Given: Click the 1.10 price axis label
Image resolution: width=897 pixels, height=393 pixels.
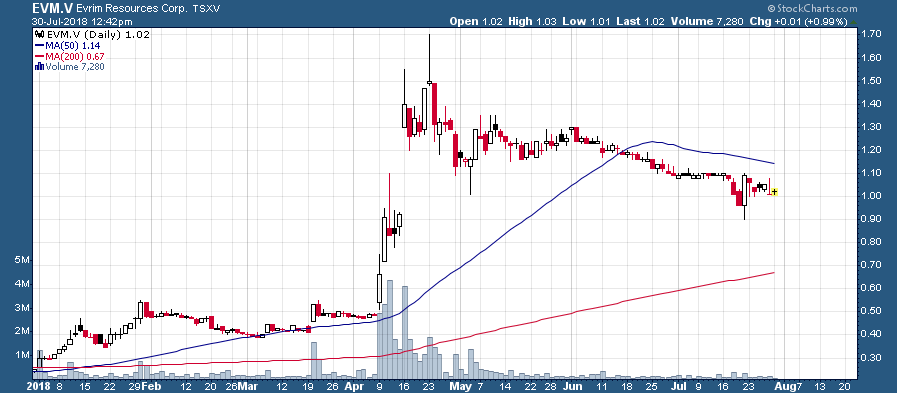Looking at the screenshot, I should 871,173.
